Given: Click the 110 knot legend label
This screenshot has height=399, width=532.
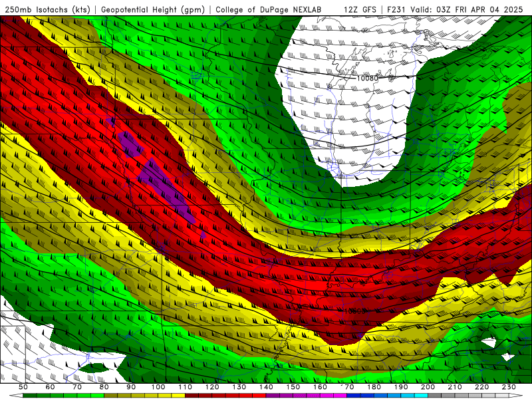Looking at the screenshot, I should (x=185, y=387).
